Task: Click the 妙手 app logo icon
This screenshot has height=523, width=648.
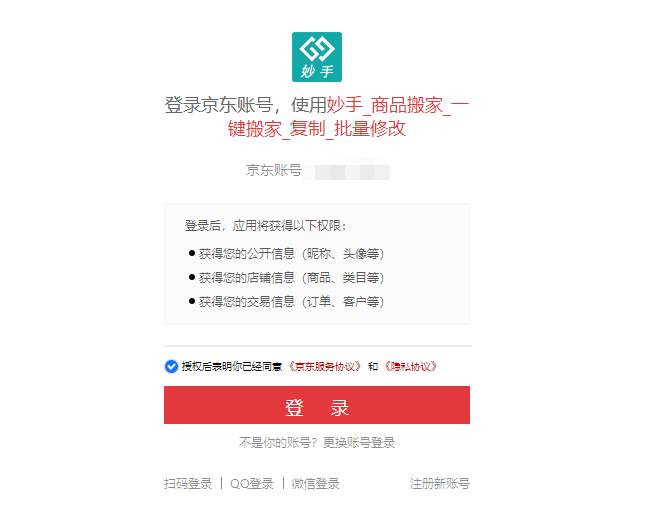Action: [316, 57]
